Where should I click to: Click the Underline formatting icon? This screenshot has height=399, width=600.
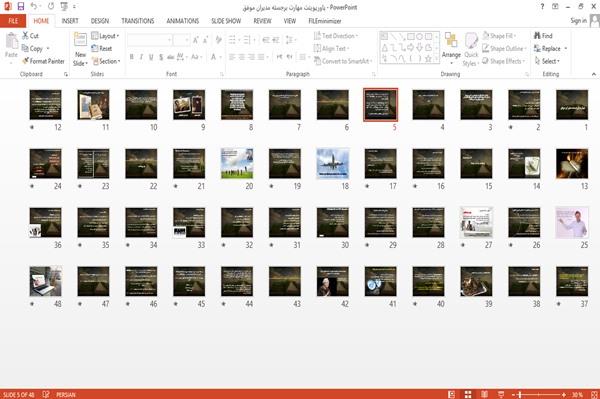pos(151,57)
